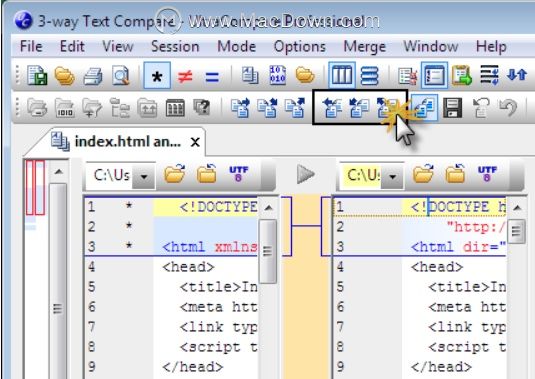Click the left pane scrollbar up arrow
The image size is (535, 379).
pyautogui.click(x=269, y=207)
